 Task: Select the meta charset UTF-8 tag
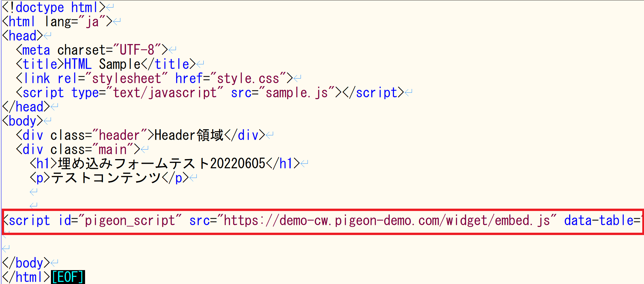click(x=90, y=50)
